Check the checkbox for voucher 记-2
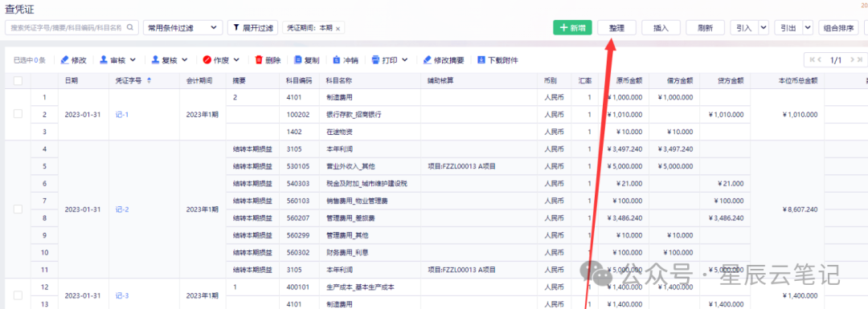868x309 pixels. (x=18, y=209)
